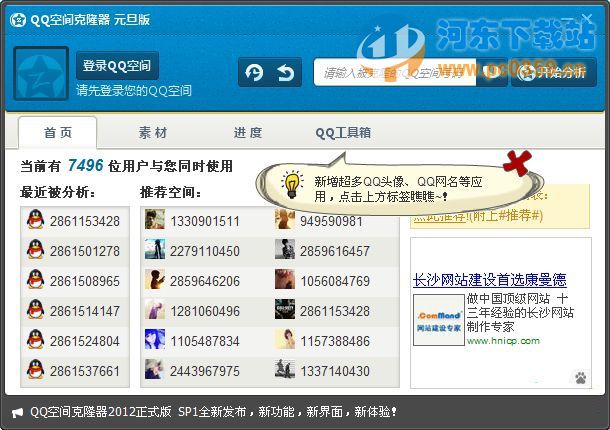Click the Qzone star avatar placeholder

tap(41, 73)
